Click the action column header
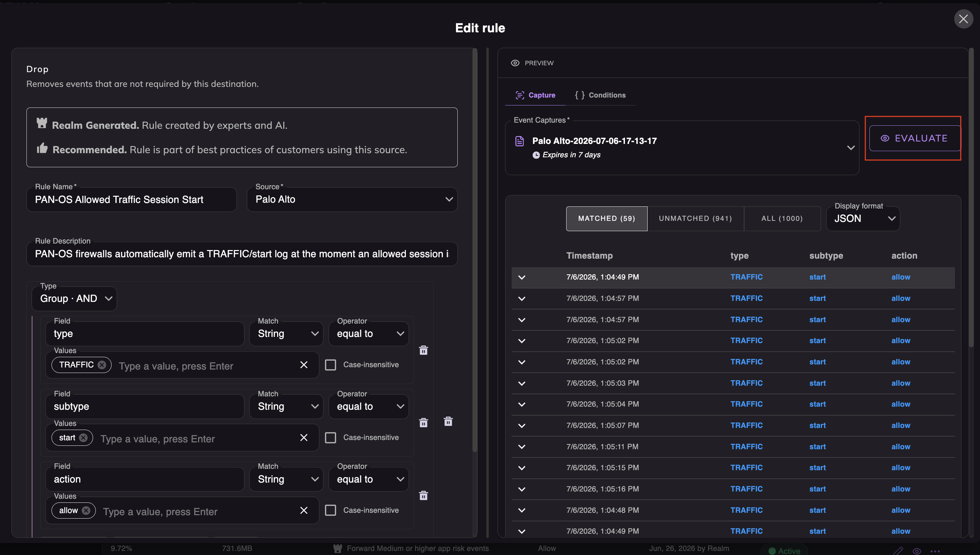 904,256
